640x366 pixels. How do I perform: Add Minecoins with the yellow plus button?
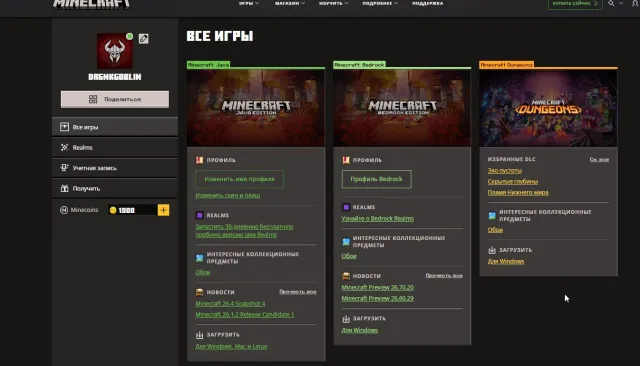point(163,210)
